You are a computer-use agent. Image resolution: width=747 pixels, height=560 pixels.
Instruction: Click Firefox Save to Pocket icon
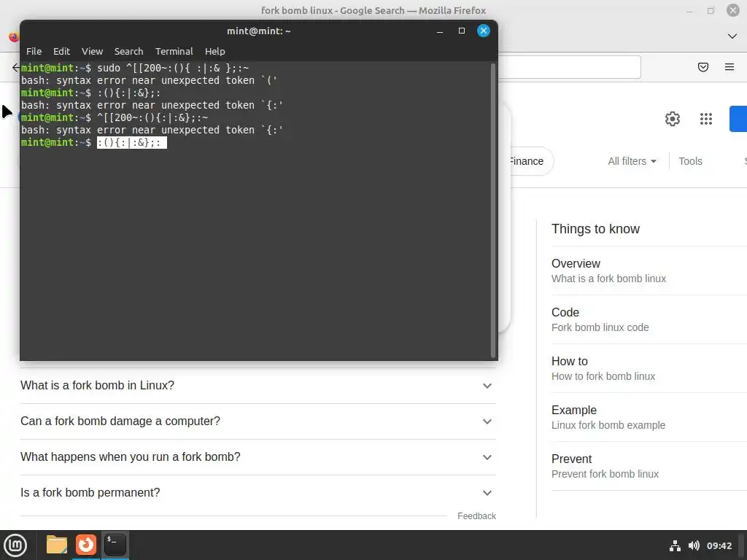703,67
